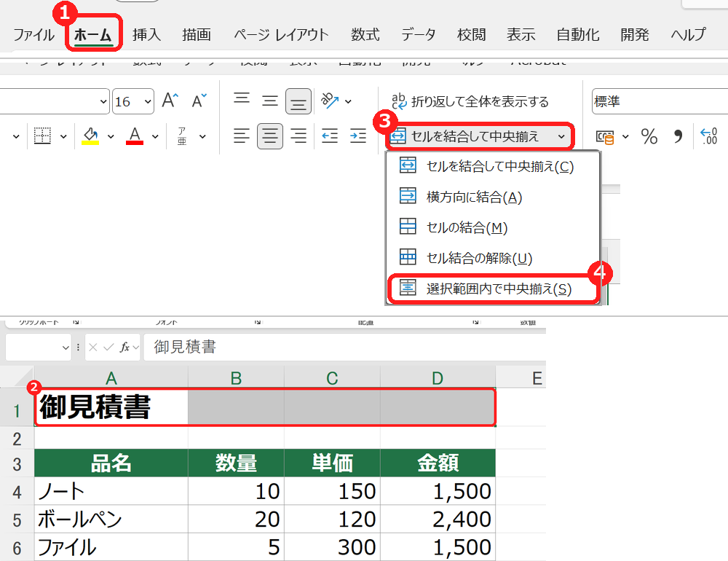Select column A header
The width and height of the screenshot is (728, 561).
tap(111, 377)
